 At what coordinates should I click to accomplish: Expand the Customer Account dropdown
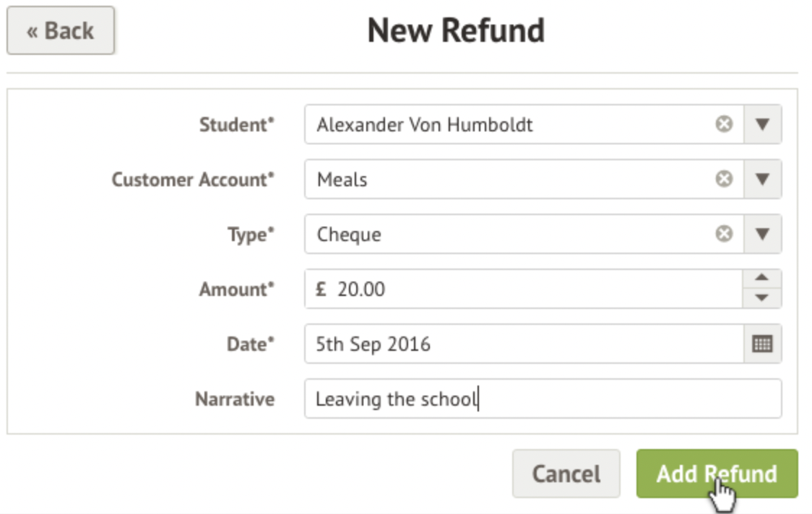coord(762,179)
